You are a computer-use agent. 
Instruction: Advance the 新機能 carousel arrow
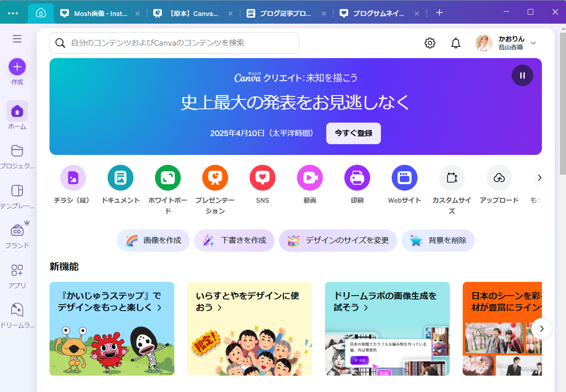point(541,328)
